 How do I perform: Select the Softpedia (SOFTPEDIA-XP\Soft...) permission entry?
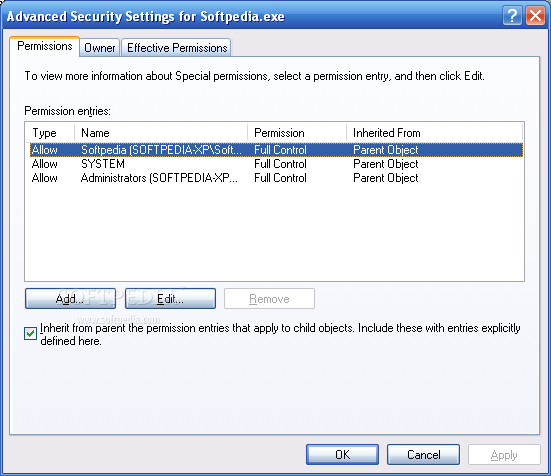pyautogui.click(x=276, y=150)
